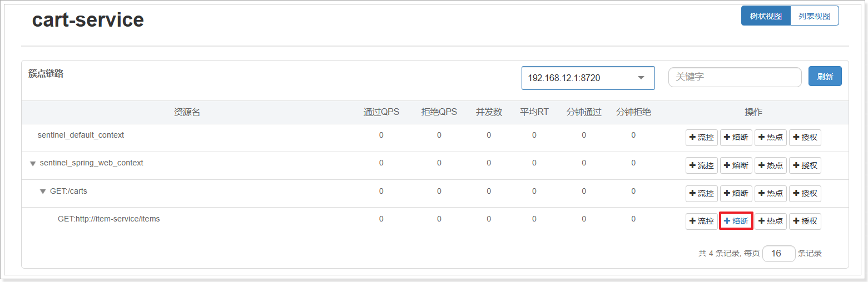Add 授权 rule for sentinel_spring_web_context
Image resolution: width=868 pixels, height=282 pixels.
click(x=805, y=165)
